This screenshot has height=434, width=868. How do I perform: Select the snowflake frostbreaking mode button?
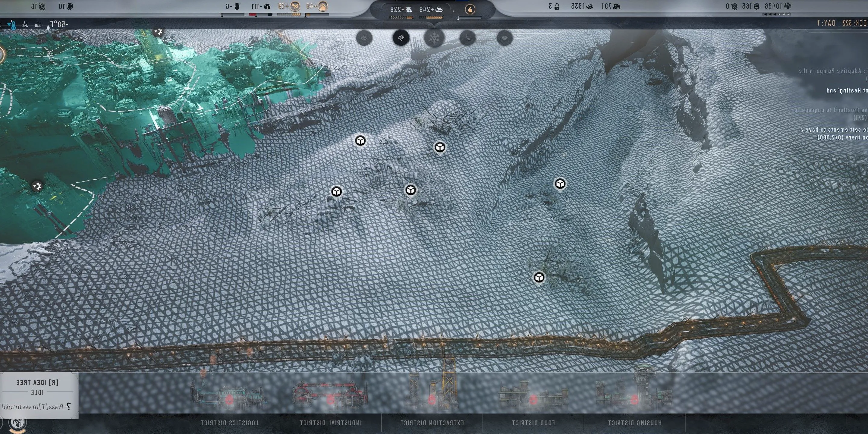coord(434,37)
